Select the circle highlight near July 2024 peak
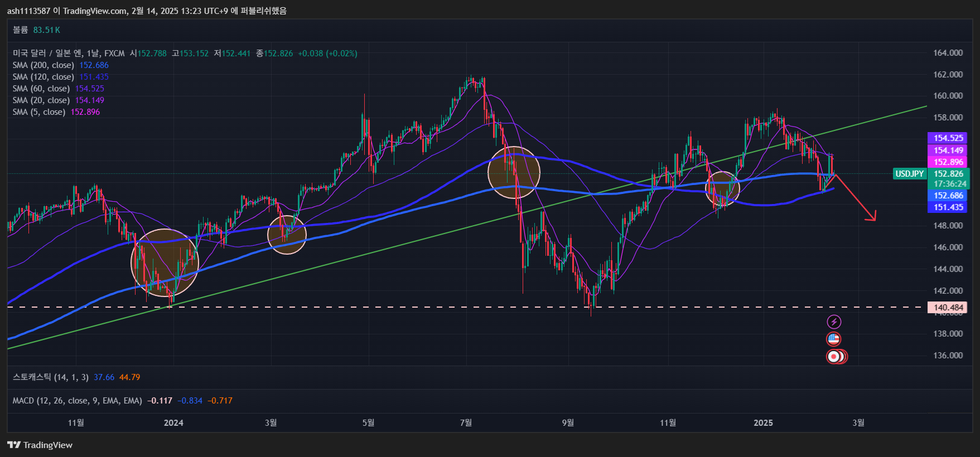 514,173
